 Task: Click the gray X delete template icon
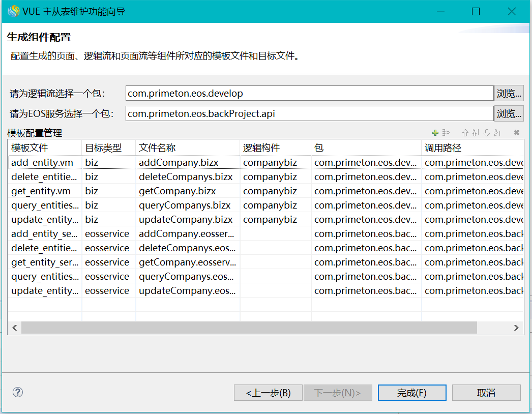(x=517, y=133)
